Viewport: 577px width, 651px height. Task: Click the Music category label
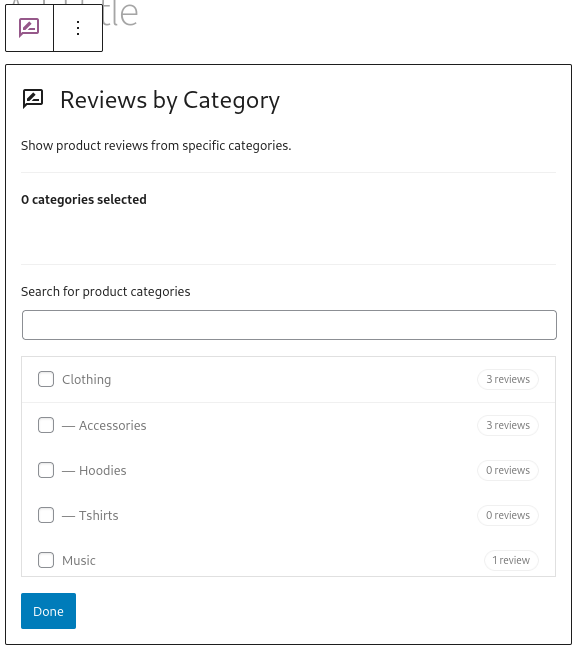79,560
